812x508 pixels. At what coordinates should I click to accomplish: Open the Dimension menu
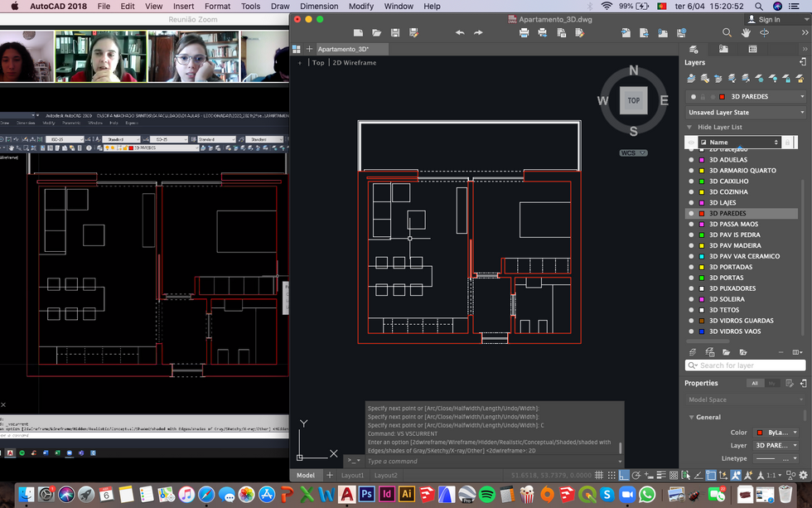[319, 6]
